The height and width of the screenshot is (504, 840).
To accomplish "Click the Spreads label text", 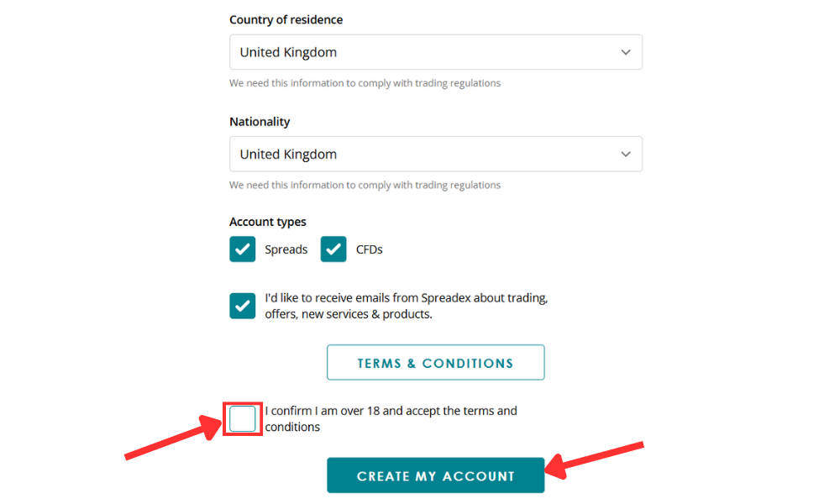I will point(286,249).
